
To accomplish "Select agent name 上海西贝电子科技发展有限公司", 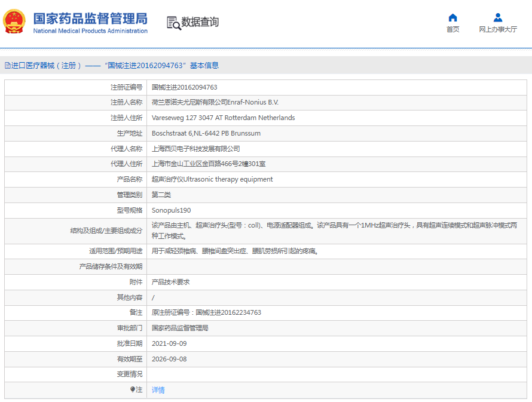I will coord(196,149).
